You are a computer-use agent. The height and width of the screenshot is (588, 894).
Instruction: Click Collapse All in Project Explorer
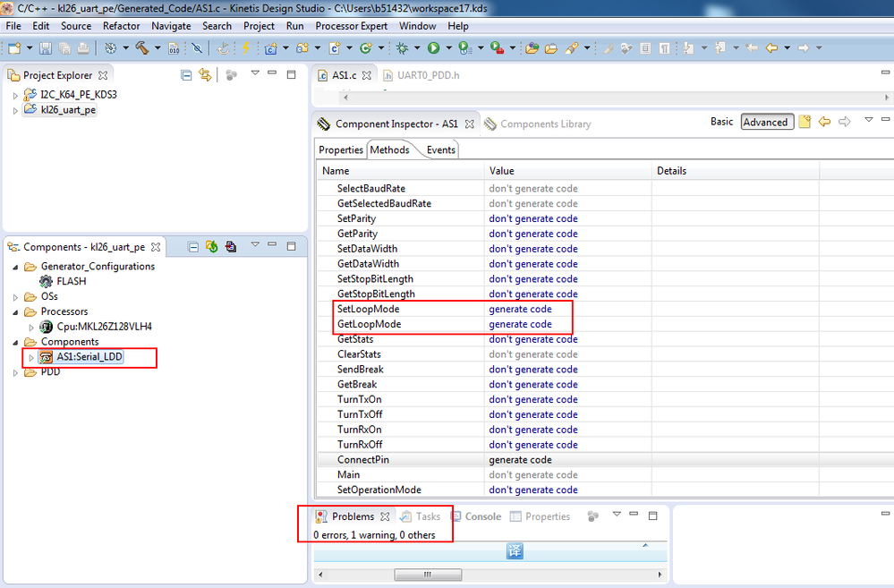(x=186, y=74)
